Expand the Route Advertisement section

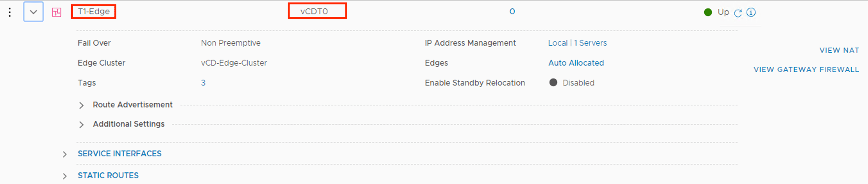tap(81, 105)
